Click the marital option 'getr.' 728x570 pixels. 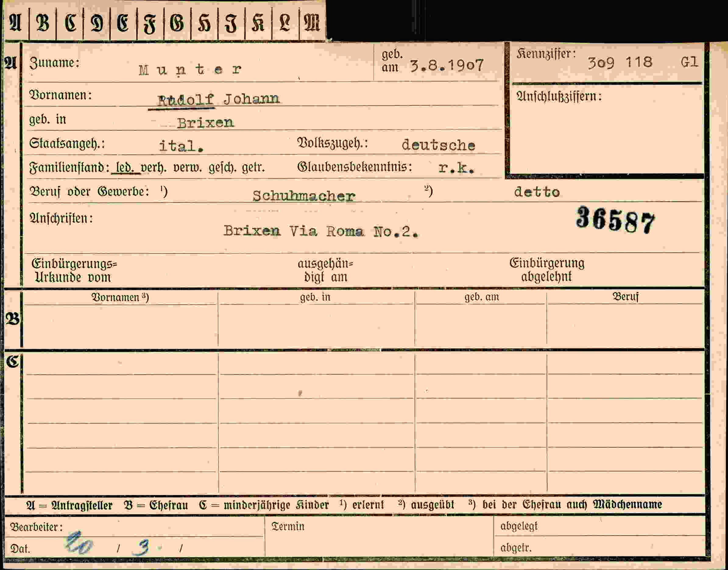click(x=253, y=167)
